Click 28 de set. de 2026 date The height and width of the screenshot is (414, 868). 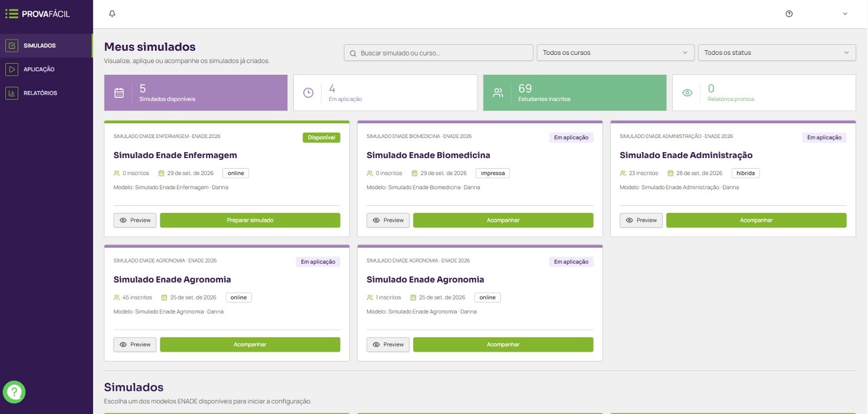[699, 173]
